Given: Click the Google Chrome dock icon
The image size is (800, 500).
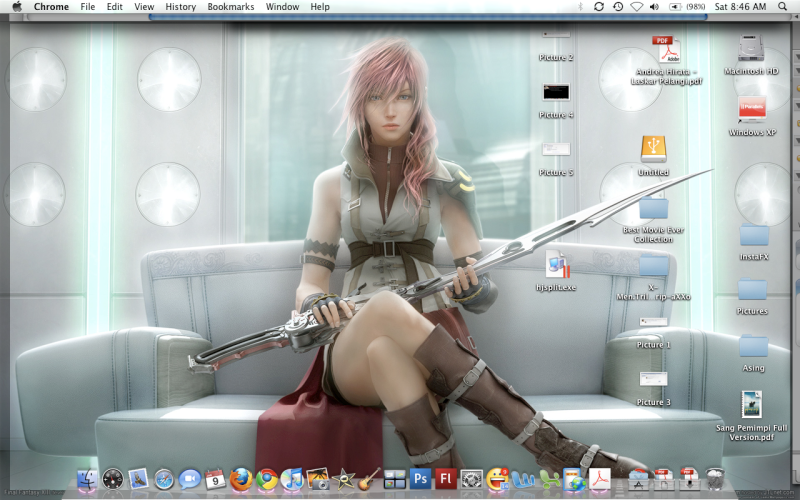Looking at the screenshot, I should (x=267, y=480).
